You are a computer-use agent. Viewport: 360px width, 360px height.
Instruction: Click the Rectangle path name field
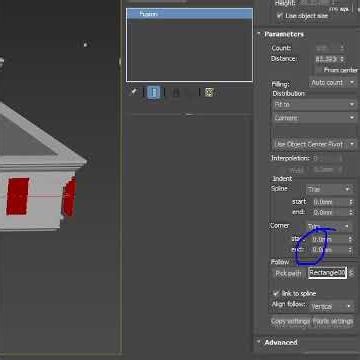327,273
